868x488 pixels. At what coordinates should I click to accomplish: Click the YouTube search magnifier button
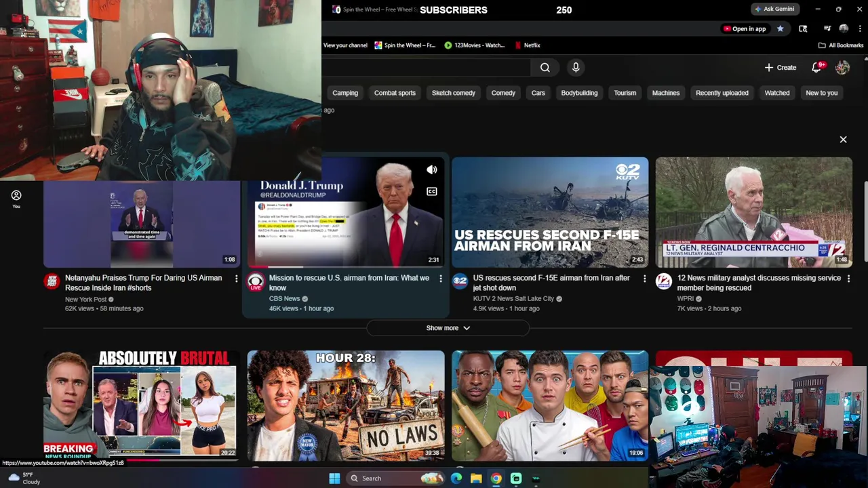pos(545,67)
